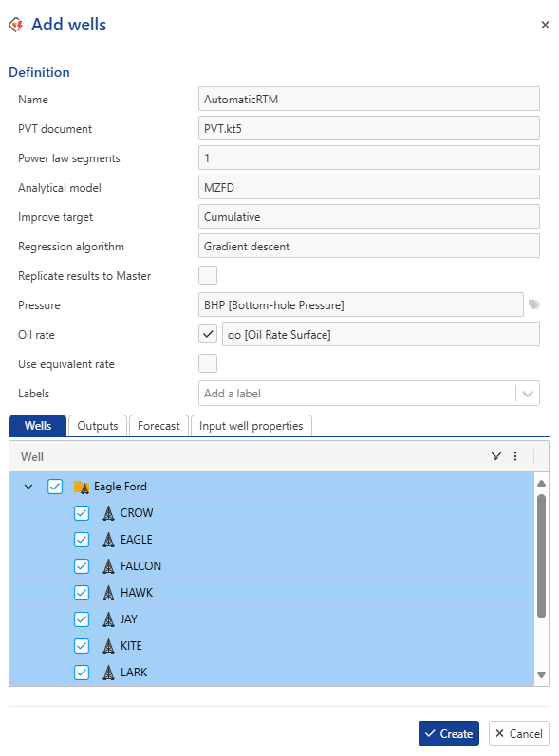Open the Labels dropdown arrow
Screen dimensions: 559x756
click(x=528, y=394)
